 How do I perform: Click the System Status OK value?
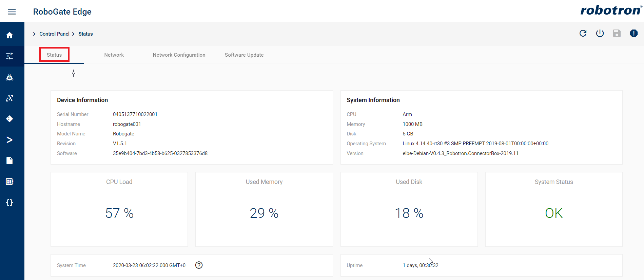click(x=554, y=213)
